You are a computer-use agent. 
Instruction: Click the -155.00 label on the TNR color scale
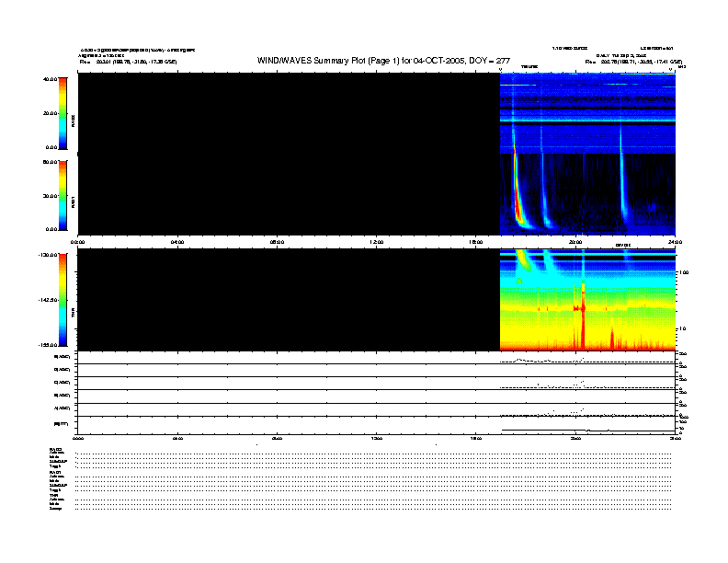49,345
